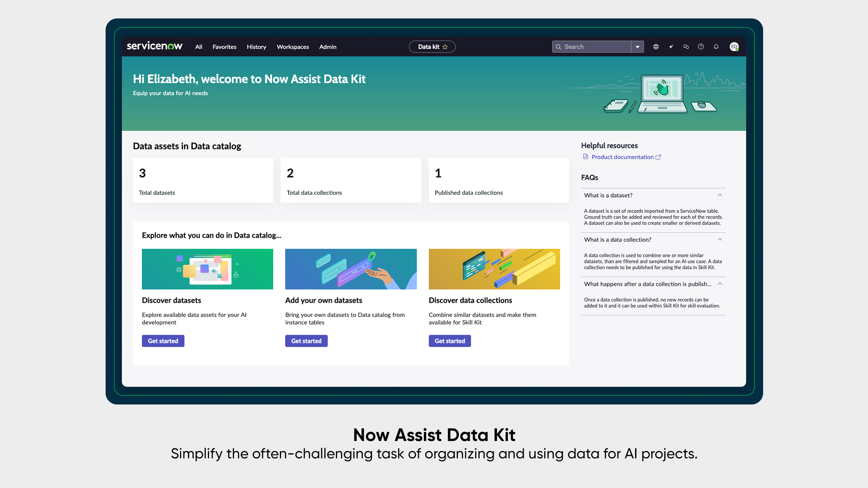Click Get started under Discover data collections
Viewport: 868px width, 488px height.
tap(450, 341)
